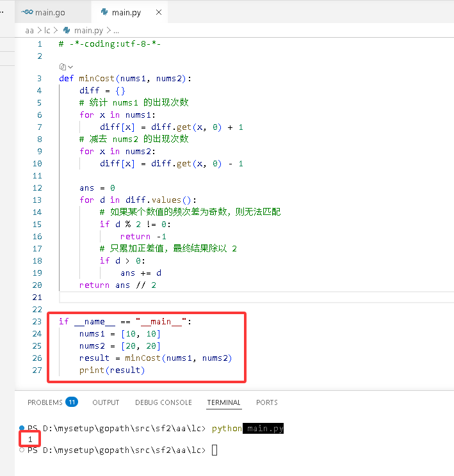Open the DEBUG CONSOLE panel tab
454x476 pixels.
163,402
